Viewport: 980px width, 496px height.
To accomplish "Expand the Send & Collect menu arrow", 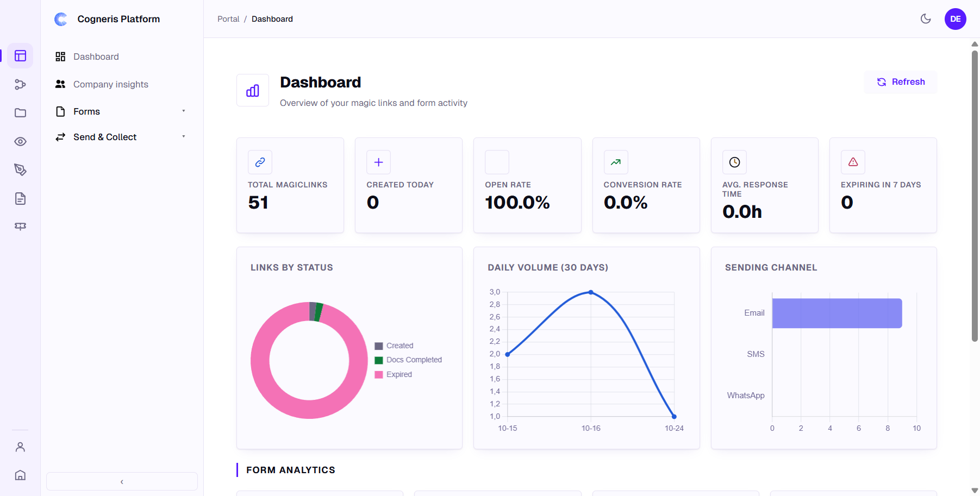I will [x=184, y=136].
